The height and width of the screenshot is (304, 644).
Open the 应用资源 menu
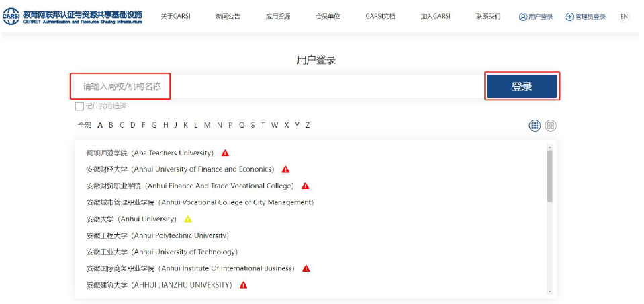pyautogui.click(x=278, y=16)
